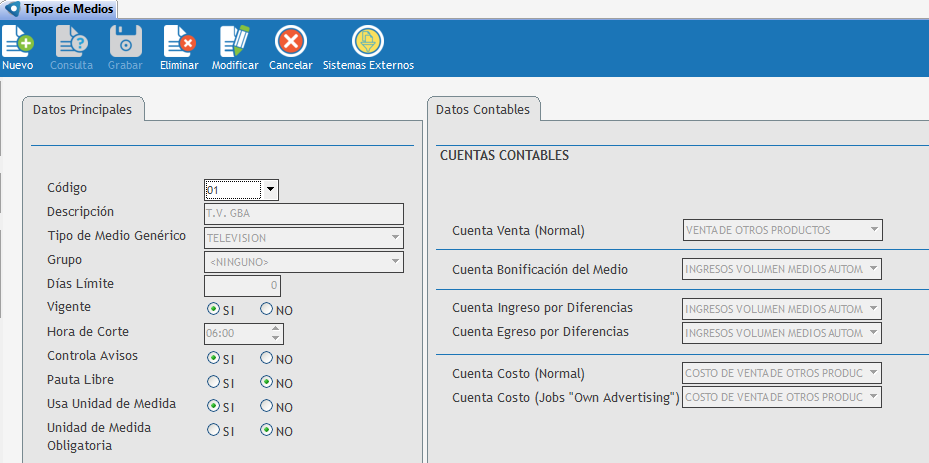
Task: Switch to the Datos Contables tab
Action: 484,110
